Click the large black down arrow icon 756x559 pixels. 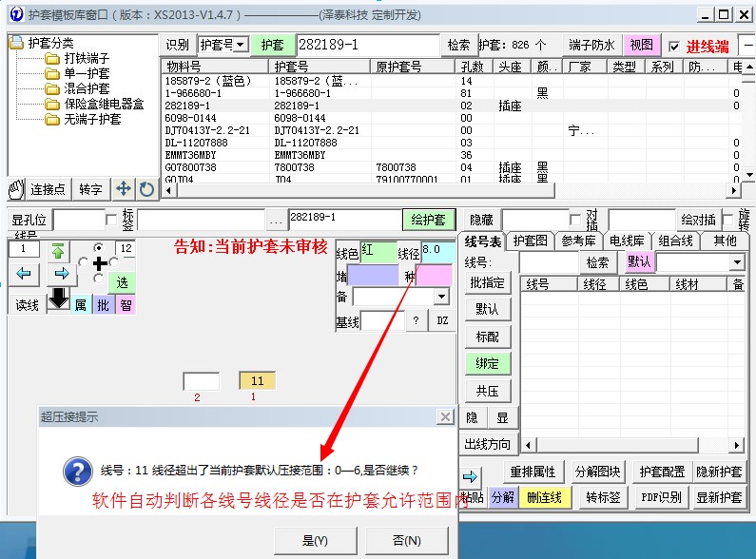click(59, 299)
